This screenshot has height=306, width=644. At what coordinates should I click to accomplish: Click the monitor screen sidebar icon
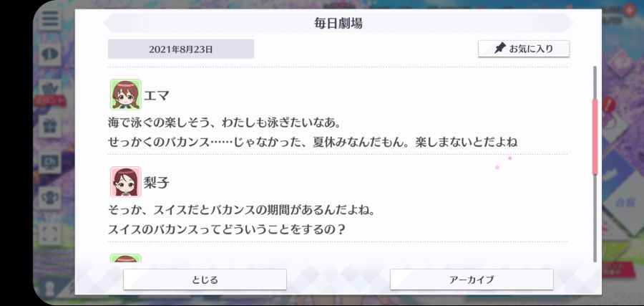point(50,162)
